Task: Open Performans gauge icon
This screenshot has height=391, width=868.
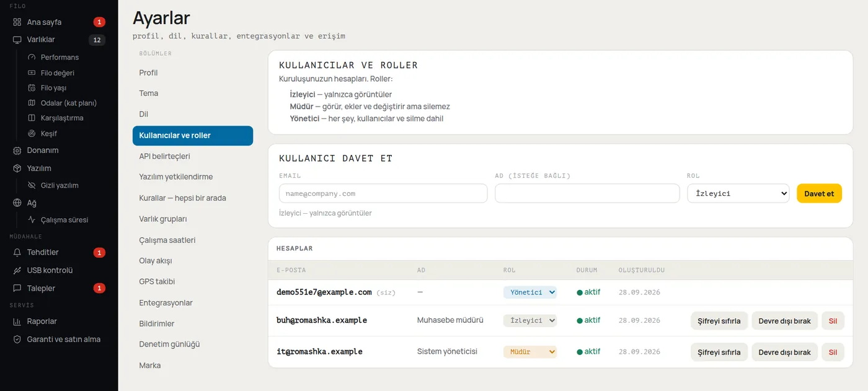Action: pyautogui.click(x=32, y=57)
